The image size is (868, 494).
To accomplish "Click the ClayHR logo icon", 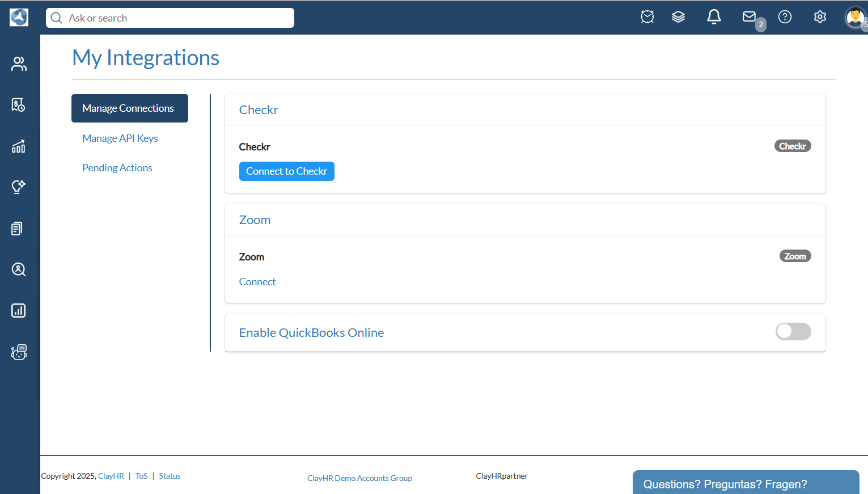I will [x=19, y=18].
